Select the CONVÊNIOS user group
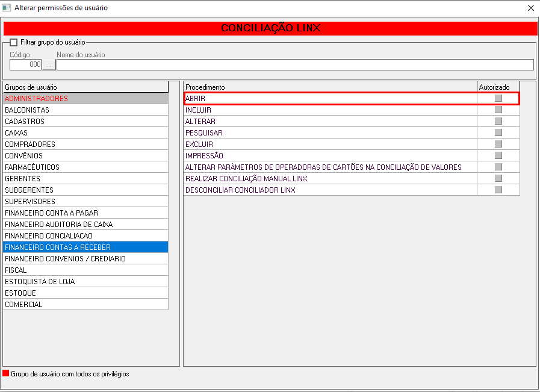The width and height of the screenshot is (540, 392). click(85, 155)
